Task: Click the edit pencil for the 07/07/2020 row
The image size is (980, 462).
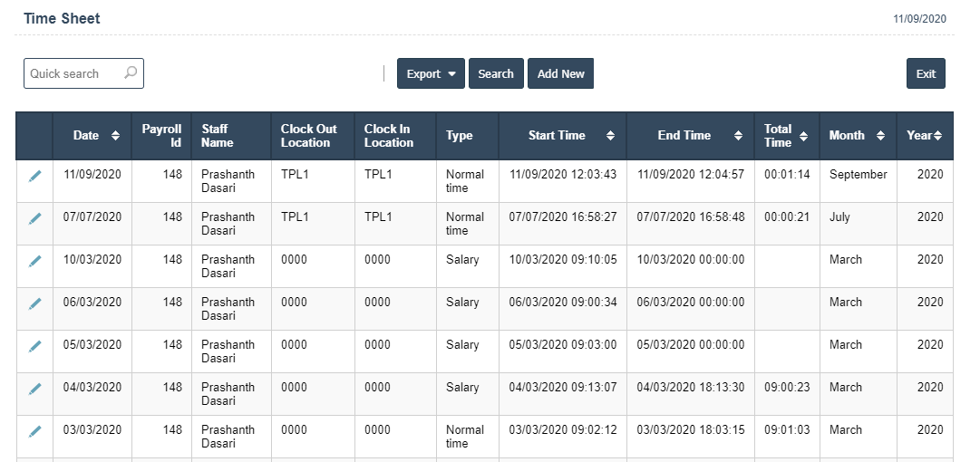Action: (34, 218)
